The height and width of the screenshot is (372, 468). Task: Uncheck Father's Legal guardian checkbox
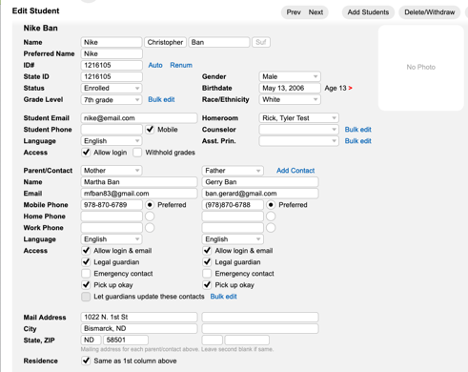(207, 262)
